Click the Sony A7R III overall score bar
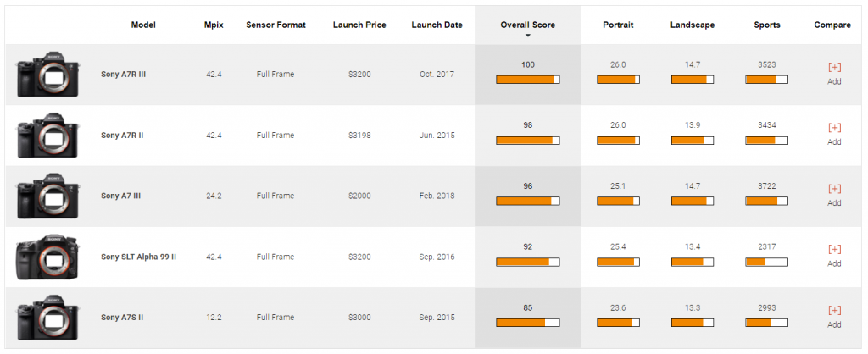Viewport: 868px width, 354px height. (527, 80)
